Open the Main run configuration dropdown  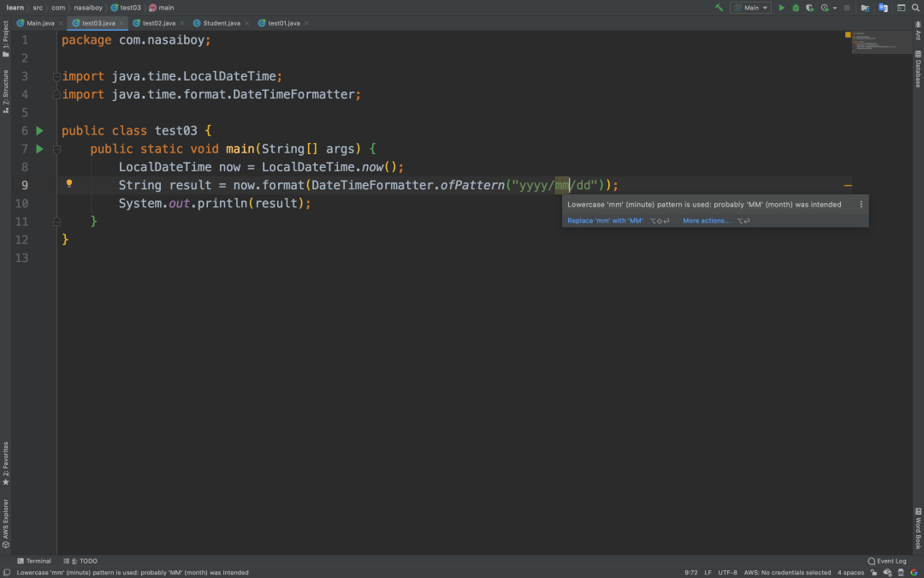pos(751,7)
